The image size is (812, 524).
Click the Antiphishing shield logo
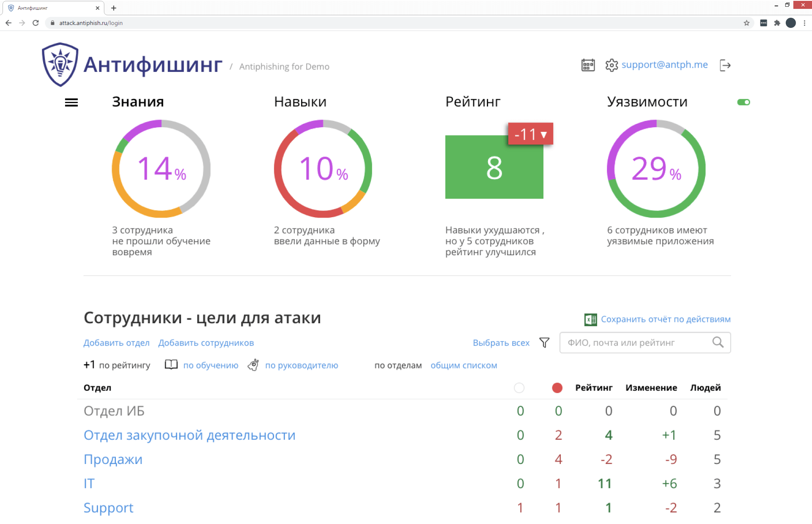pyautogui.click(x=60, y=65)
